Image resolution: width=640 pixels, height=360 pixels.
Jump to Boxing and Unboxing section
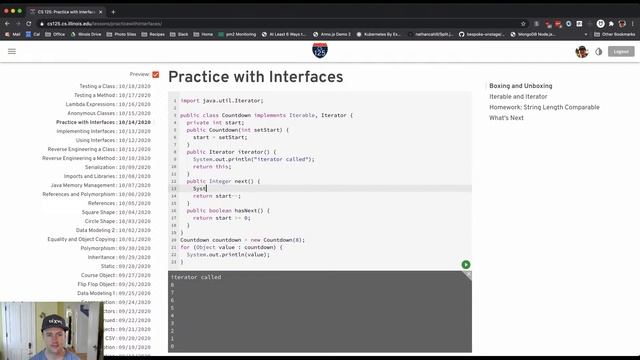(520, 86)
